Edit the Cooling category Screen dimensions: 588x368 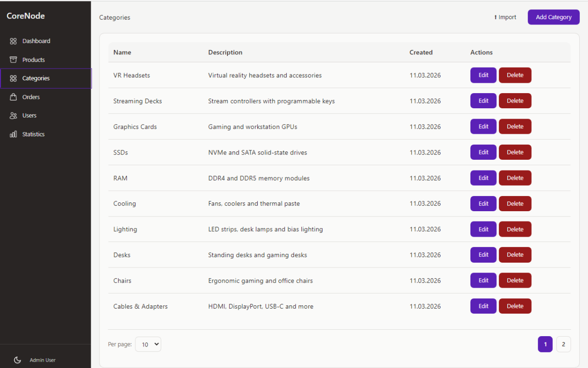483,203
